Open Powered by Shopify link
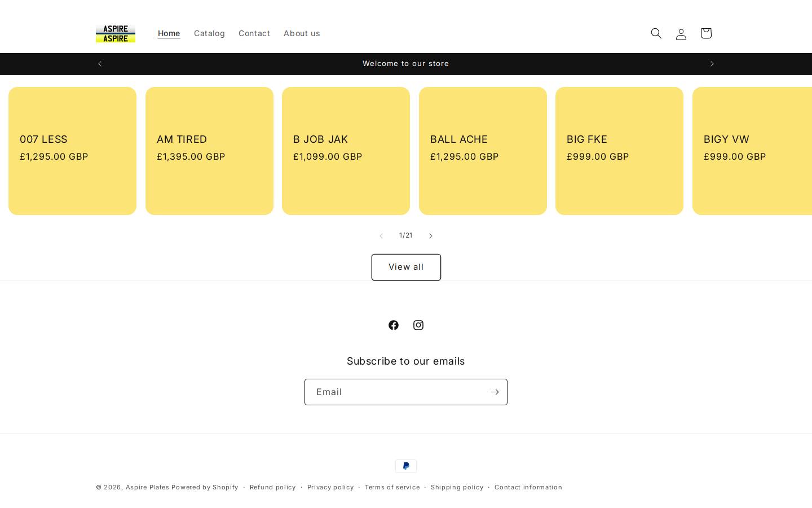This screenshot has width=812, height=508. 205,487
